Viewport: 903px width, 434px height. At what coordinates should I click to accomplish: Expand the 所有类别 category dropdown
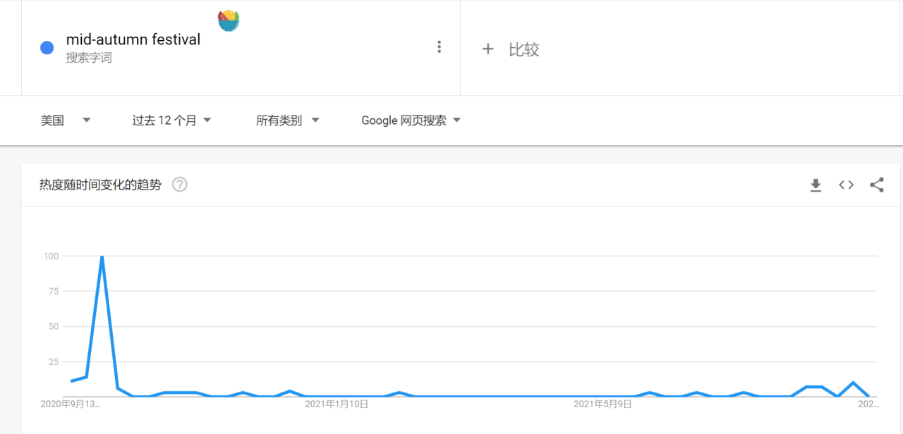tap(287, 121)
